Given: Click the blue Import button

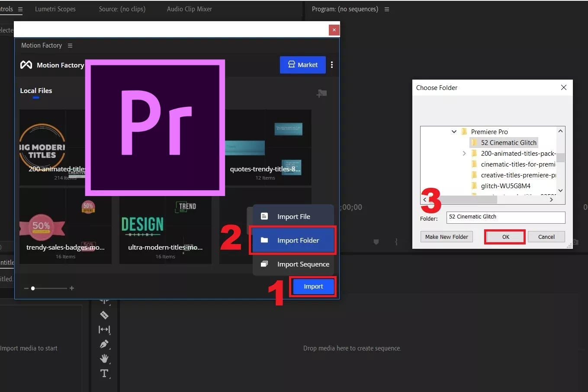Looking at the screenshot, I should point(313,286).
